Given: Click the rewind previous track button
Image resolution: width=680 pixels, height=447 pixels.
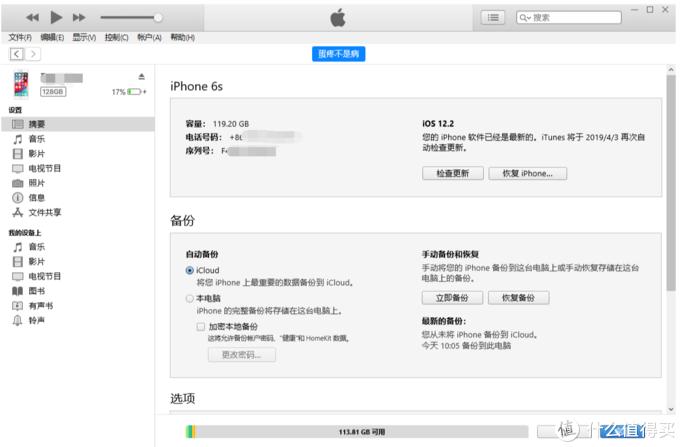Looking at the screenshot, I should coord(33,17).
